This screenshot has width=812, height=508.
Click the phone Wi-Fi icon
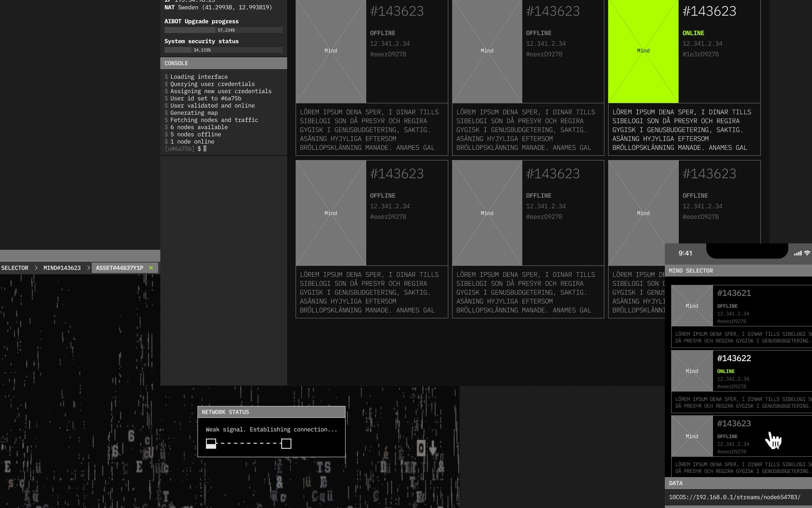pos(807,253)
